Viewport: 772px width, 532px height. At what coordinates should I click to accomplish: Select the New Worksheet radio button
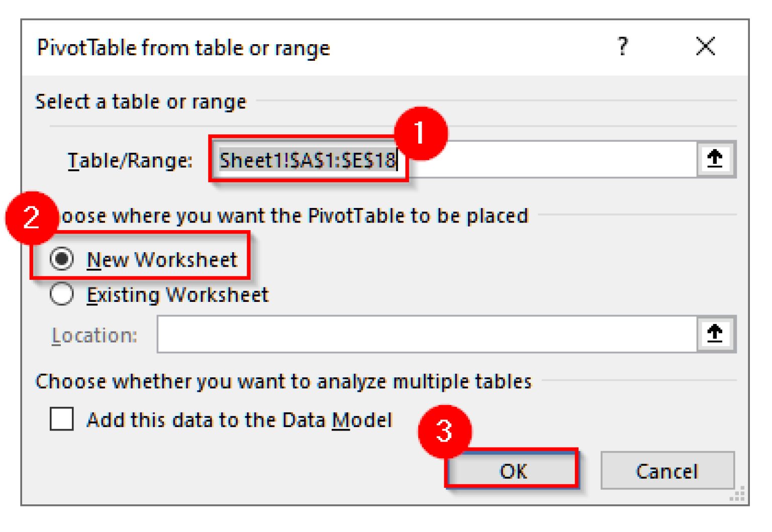coord(61,260)
